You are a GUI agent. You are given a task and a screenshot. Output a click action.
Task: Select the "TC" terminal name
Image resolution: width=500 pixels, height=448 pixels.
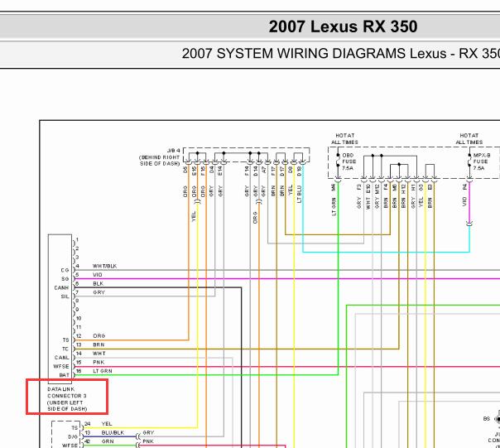pos(65,349)
